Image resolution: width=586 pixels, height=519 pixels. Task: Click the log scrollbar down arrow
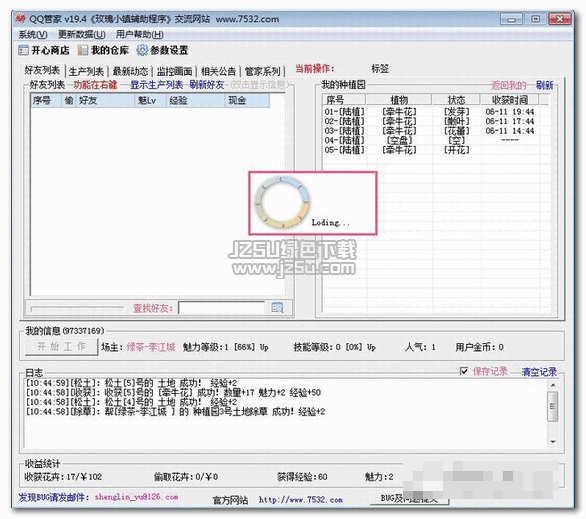(553, 442)
